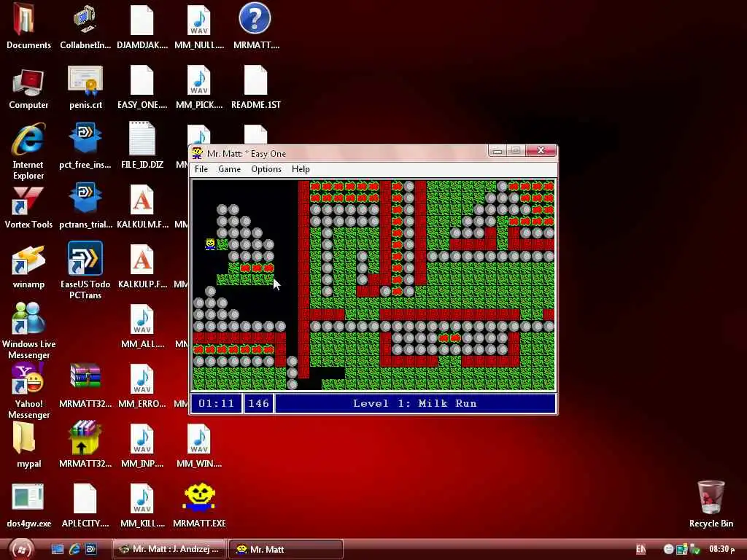The width and height of the screenshot is (747, 560).
Task: Select the KALKULP.F... font file
Action: coord(142,267)
